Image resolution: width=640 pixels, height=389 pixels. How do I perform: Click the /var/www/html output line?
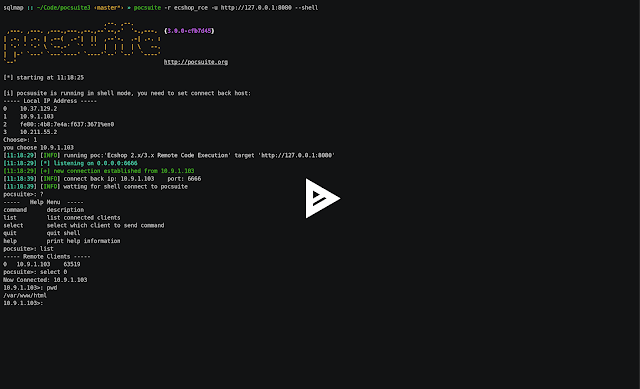25,295
